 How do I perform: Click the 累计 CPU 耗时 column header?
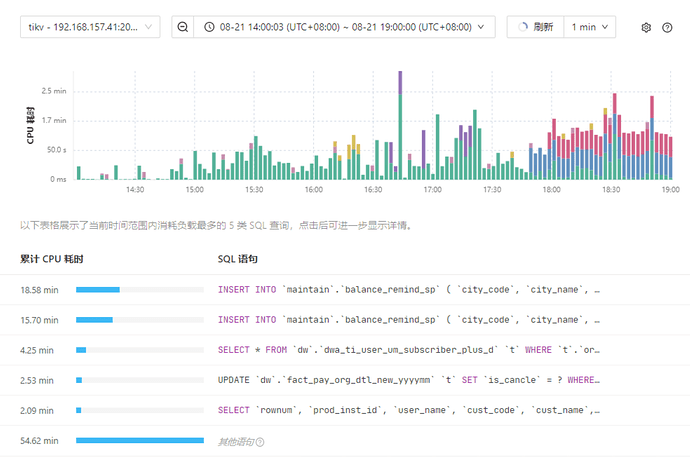pyautogui.click(x=51, y=259)
